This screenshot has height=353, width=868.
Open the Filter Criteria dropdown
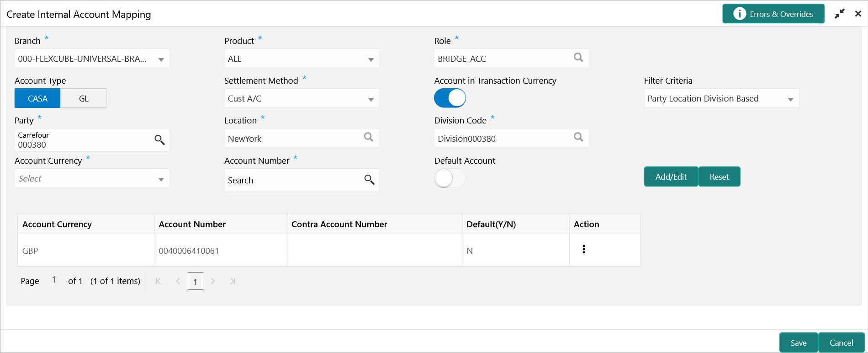click(790, 99)
